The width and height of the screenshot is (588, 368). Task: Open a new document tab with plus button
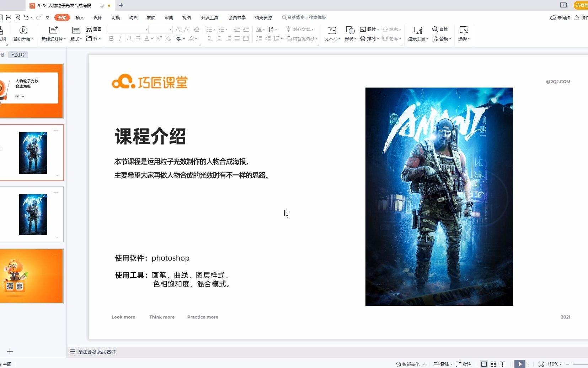(x=121, y=5)
